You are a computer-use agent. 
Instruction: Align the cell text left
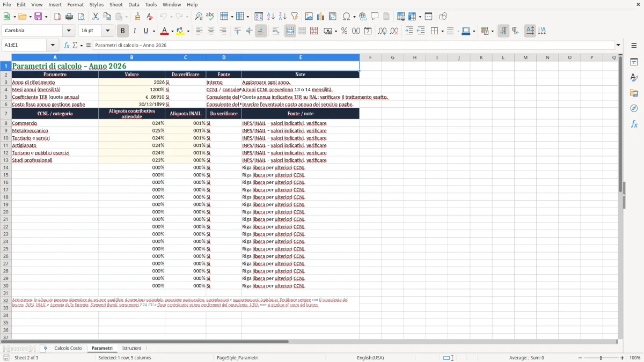(x=200, y=31)
